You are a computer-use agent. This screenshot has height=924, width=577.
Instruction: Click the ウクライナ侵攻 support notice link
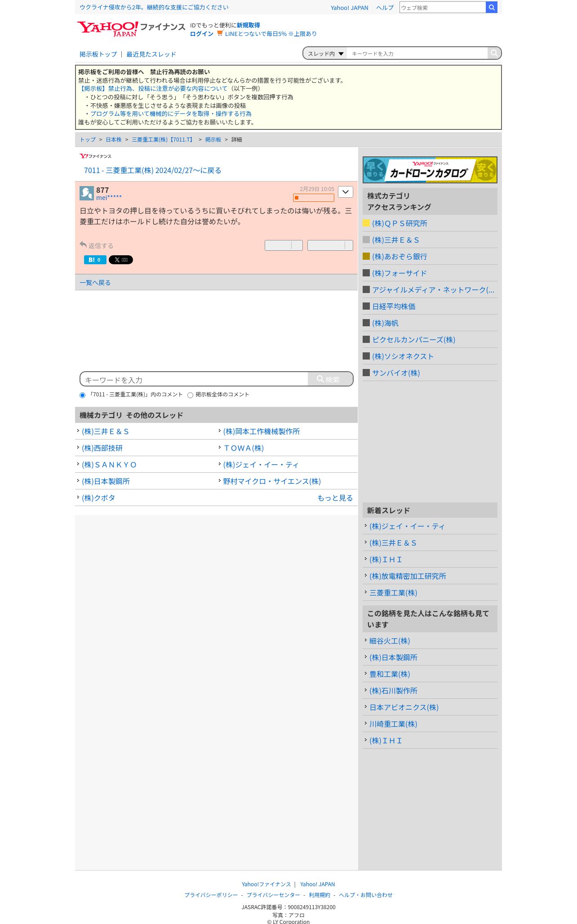(154, 7)
